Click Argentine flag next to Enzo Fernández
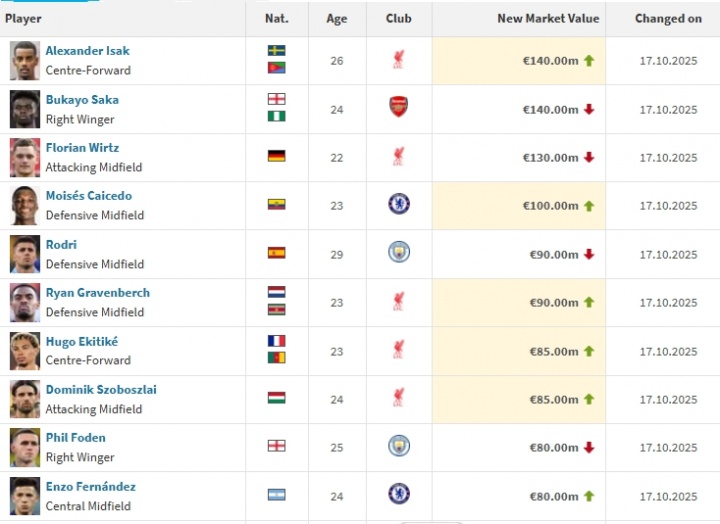The width and height of the screenshot is (720, 524). (277, 496)
